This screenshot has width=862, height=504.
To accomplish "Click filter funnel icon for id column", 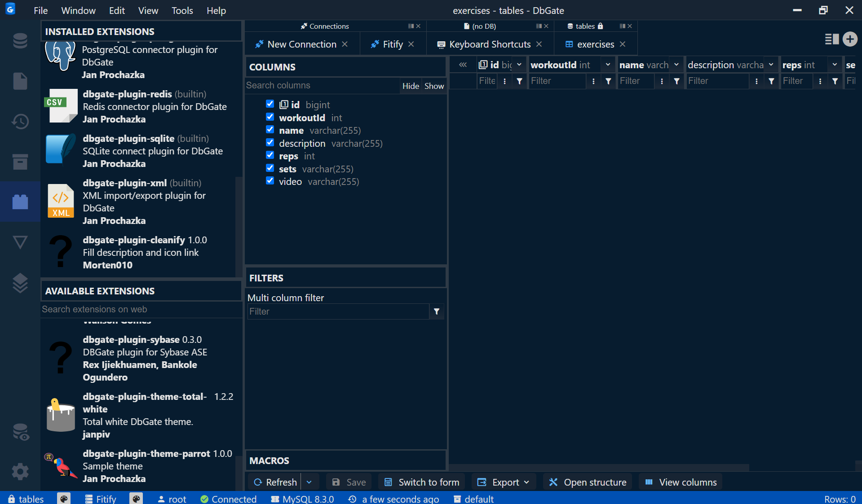I will 519,81.
